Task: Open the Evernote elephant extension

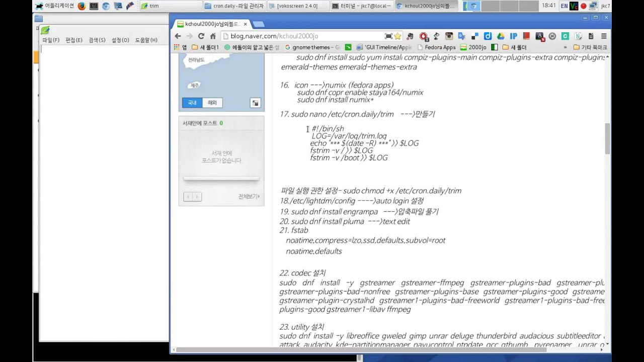Action: (x=411, y=36)
